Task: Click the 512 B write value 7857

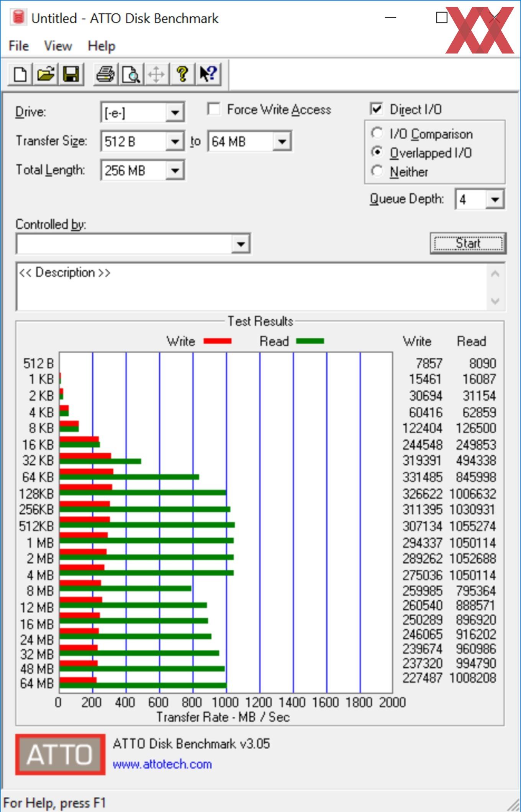Action: (x=429, y=363)
